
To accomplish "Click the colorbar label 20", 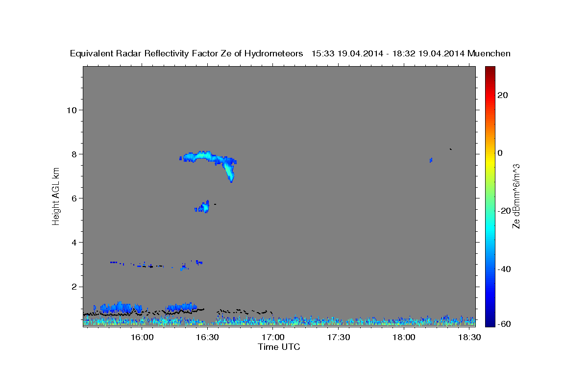I will pyautogui.click(x=503, y=95).
